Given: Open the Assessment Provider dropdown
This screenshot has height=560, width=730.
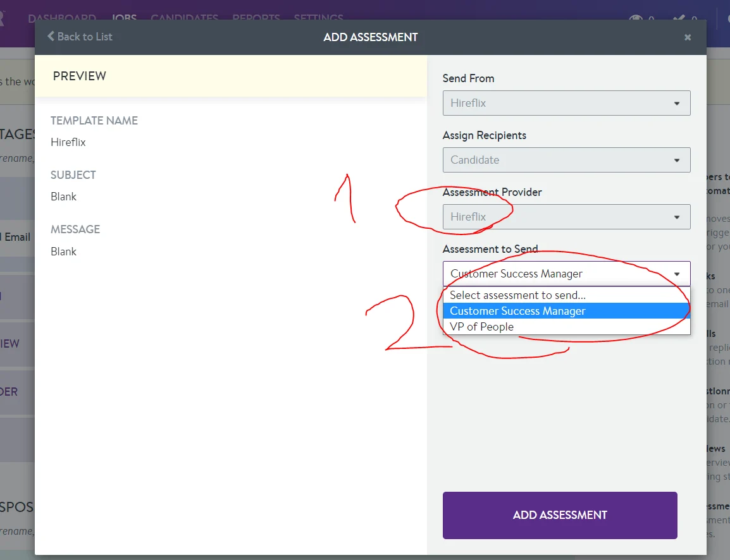Looking at the screenshot, I should (566, 217).
